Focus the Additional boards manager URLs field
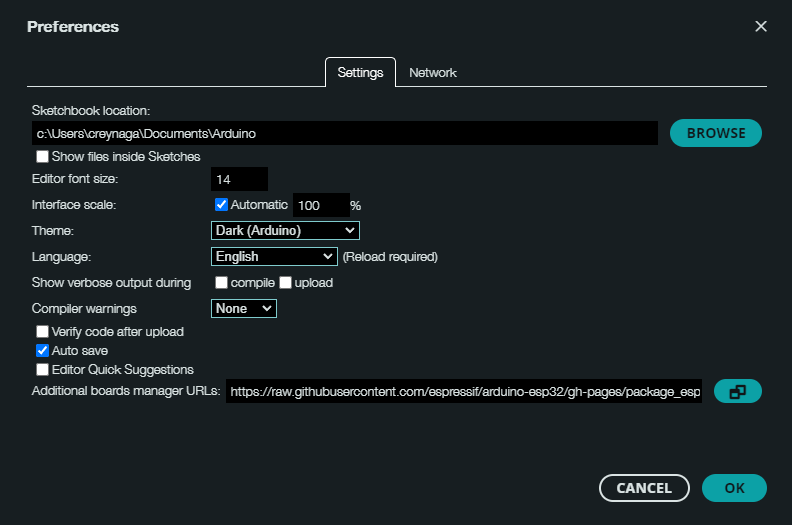The width and height of the screenshot is (792, 525). pos(464,391)
